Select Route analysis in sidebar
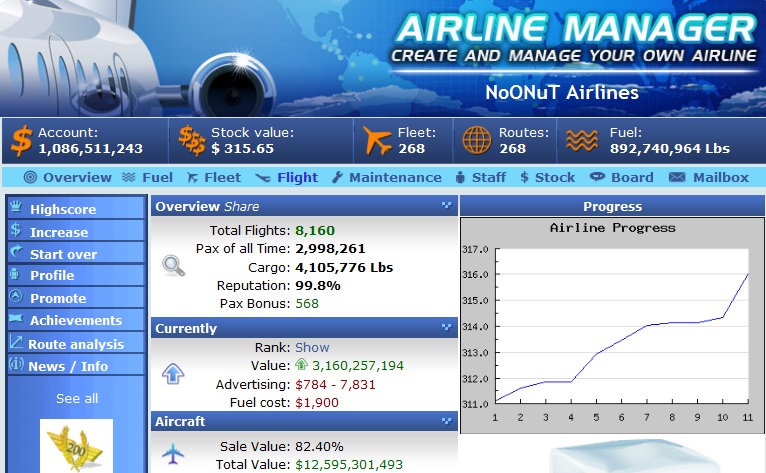Image resolution: width=766 pixels, height=473 pixels. click(76, 344)
